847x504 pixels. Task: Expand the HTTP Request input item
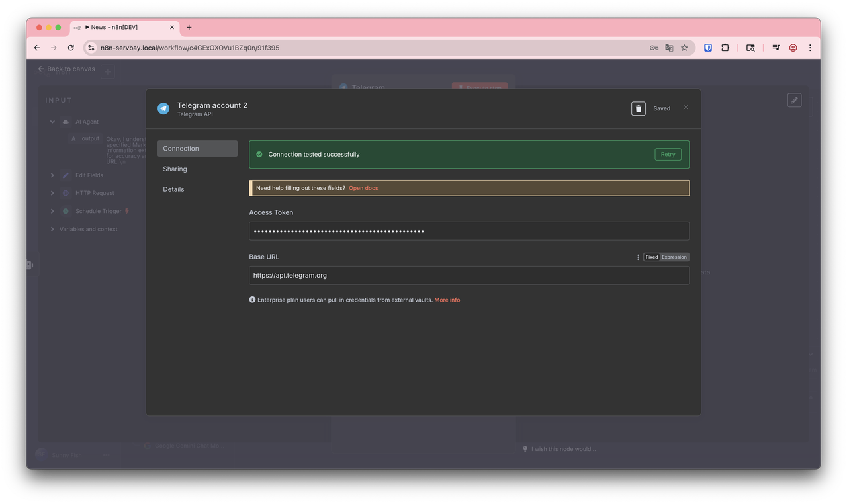coord(52,193)
